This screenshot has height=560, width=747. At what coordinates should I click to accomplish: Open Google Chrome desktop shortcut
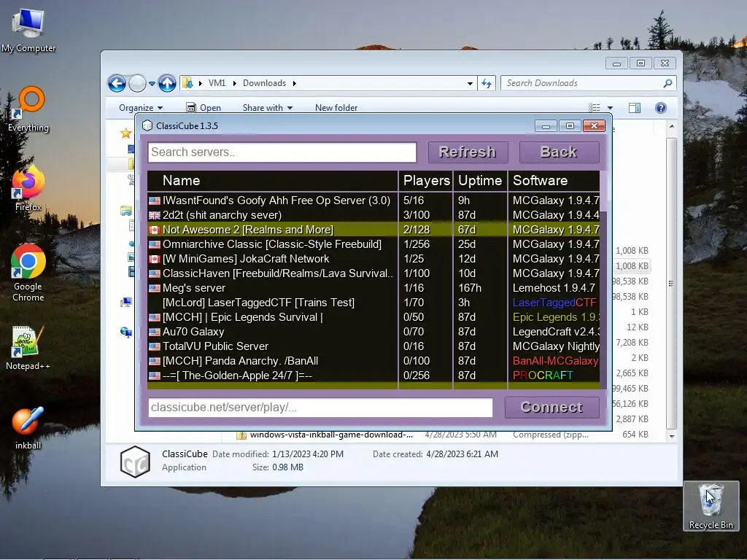point(28,273)
